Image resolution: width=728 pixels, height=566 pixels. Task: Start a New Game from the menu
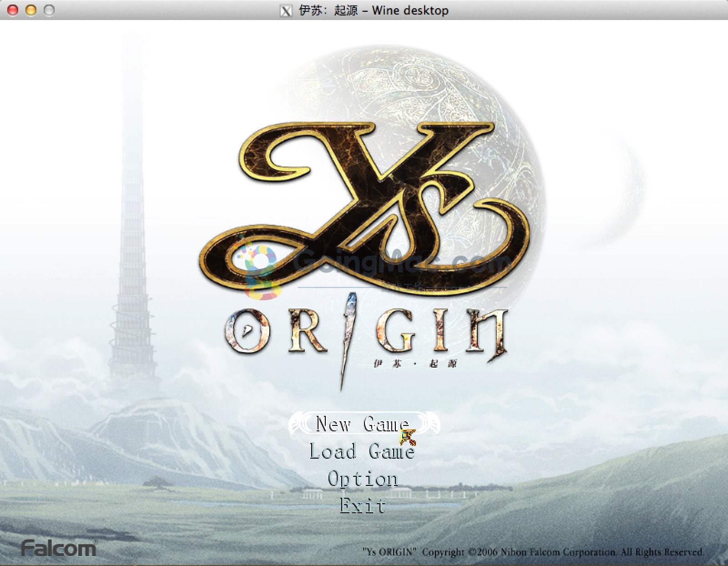[362, 424]
